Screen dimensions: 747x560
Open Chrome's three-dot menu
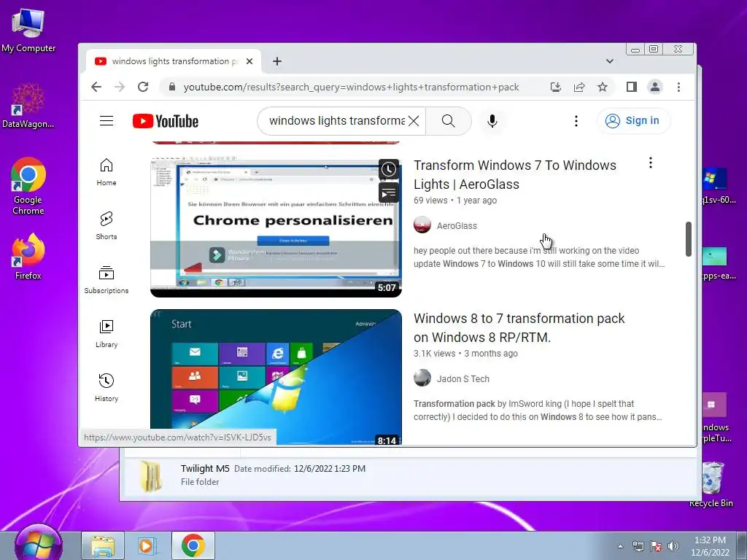click(x=679, y=87)
